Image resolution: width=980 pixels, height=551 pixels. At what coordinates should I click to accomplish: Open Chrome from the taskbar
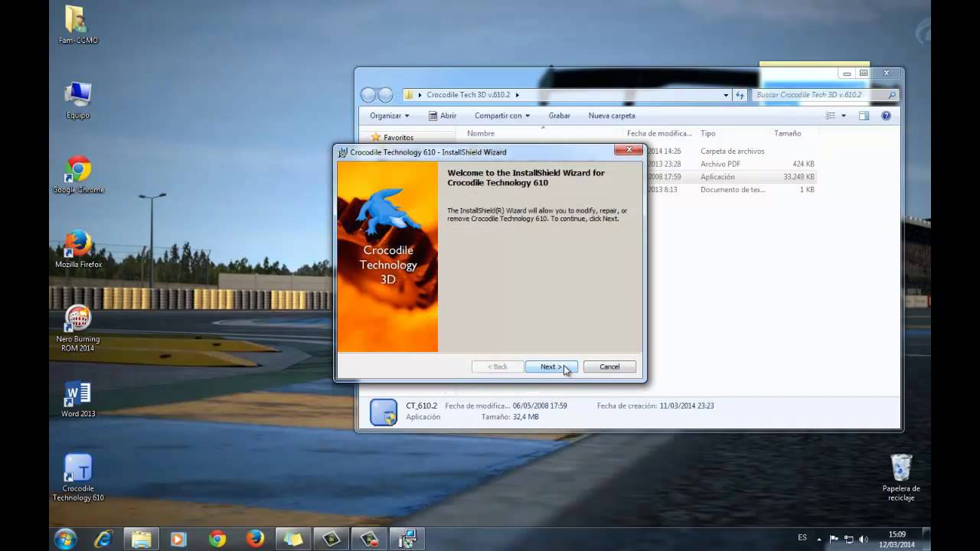point(217,539)
